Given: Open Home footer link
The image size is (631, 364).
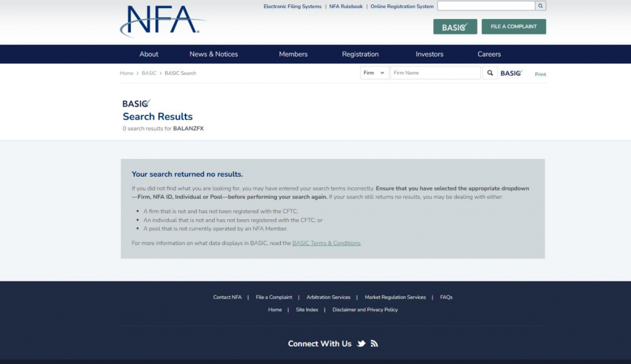Looking at the screenshot, I should [275, 310].
